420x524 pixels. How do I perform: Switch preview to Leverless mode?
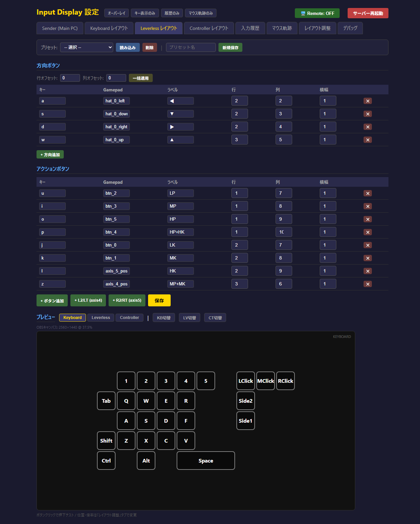(x=101, y=318)
